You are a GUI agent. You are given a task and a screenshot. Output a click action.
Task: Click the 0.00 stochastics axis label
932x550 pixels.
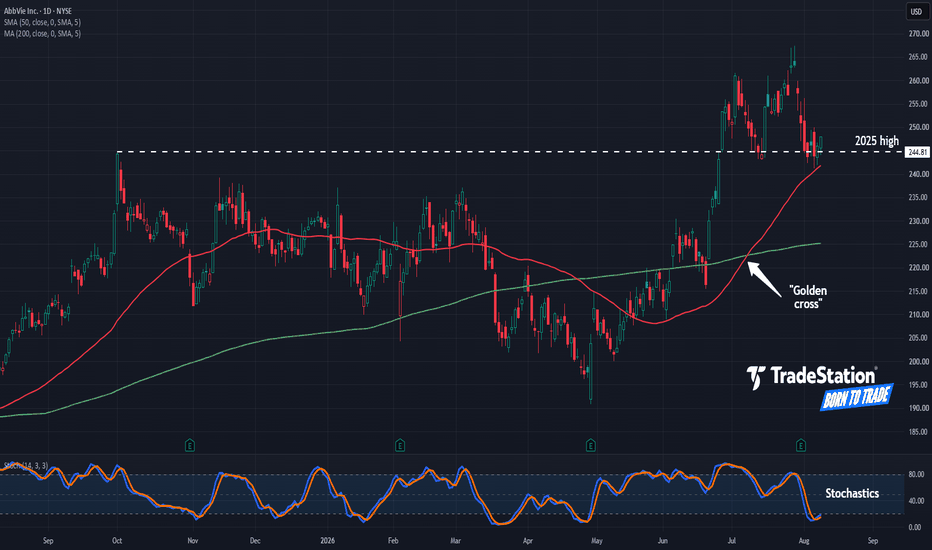pyautogui.click(x=916, y=527)
